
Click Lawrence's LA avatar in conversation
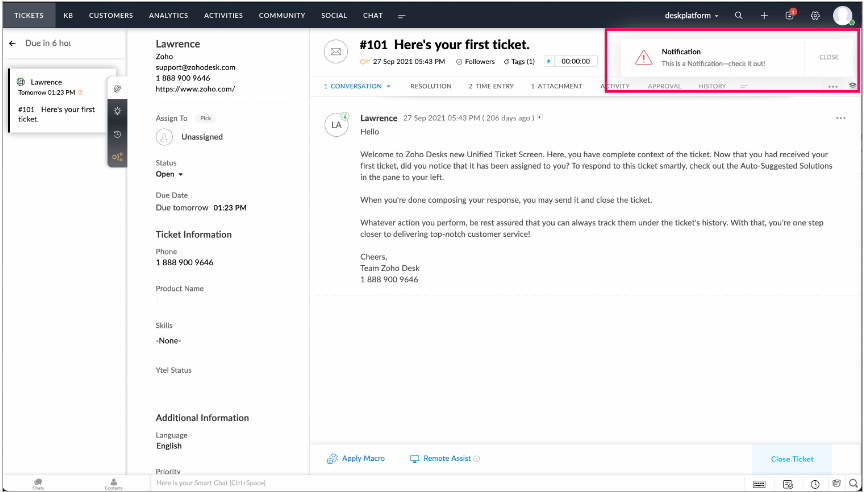[x=336, y=125]
